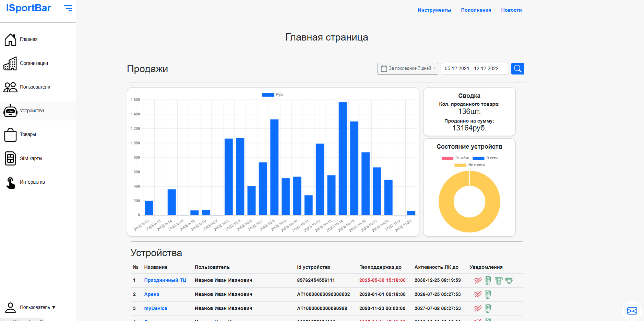Click date 2029-01-01 09:18:00
The height and width of the screenshot is (321, 644).
[x=382, y=294]
